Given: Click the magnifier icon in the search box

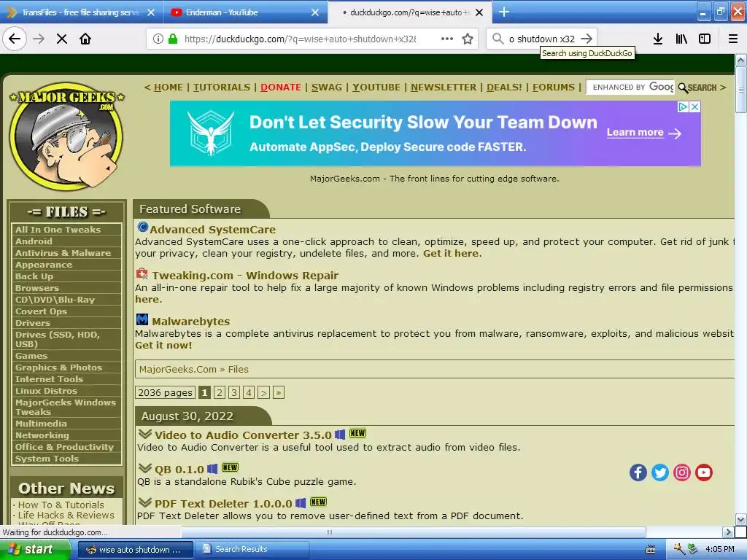Looking at the screenshot, I should (x=498, y=39).
